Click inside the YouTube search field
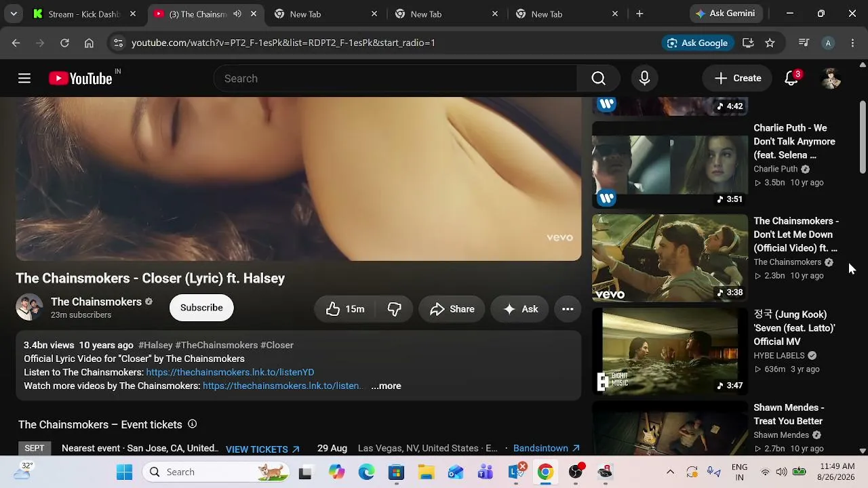This screenshot has width=868, height=488. click(x=395, y=79)
